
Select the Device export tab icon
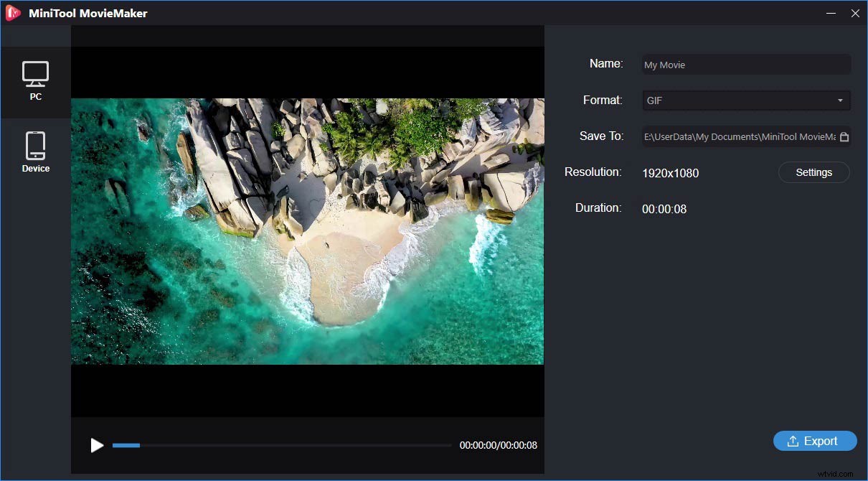pos(36,145)
